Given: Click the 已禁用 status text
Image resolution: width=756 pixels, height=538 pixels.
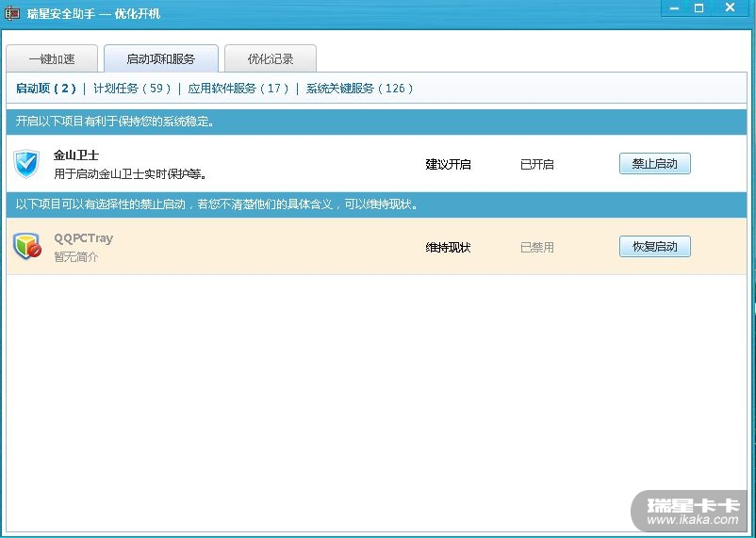Looking at the screenshot, I should coord(537,247).
